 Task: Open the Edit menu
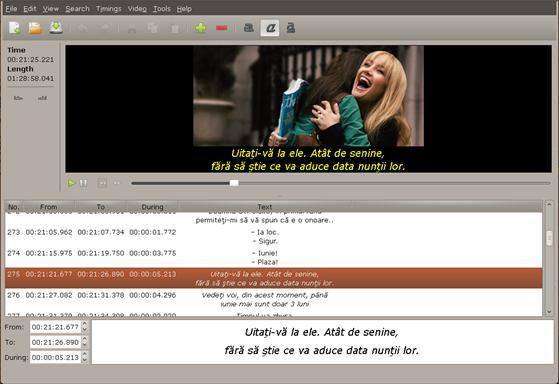tap(30, 9)
